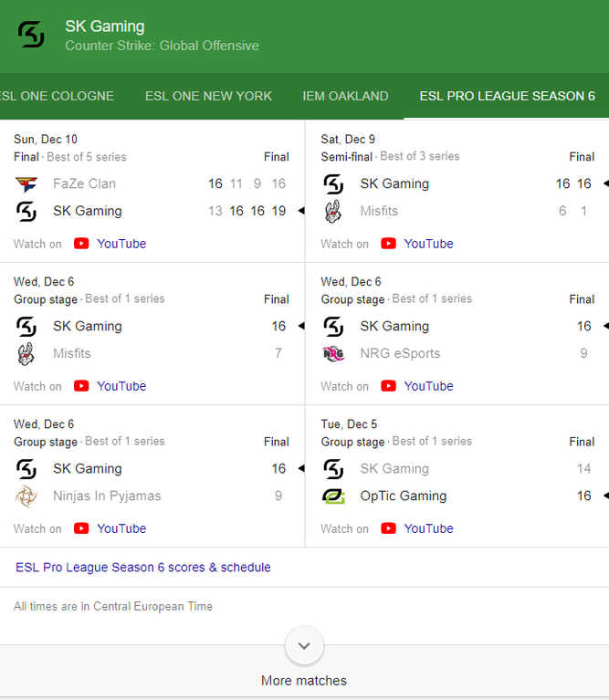The image size is (609, 700).
Task: Click Best of 3 series label
Action: (x=420, y=156)
